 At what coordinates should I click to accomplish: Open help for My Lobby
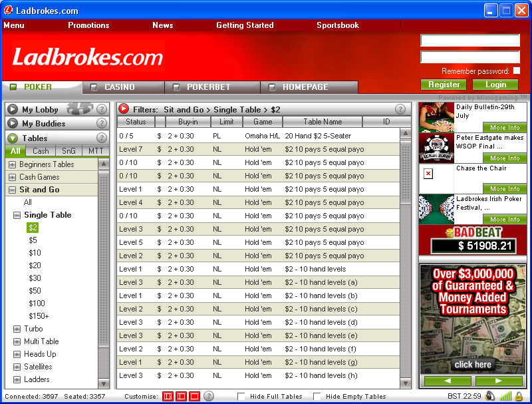pyautogui.click(x=102, y=109)
